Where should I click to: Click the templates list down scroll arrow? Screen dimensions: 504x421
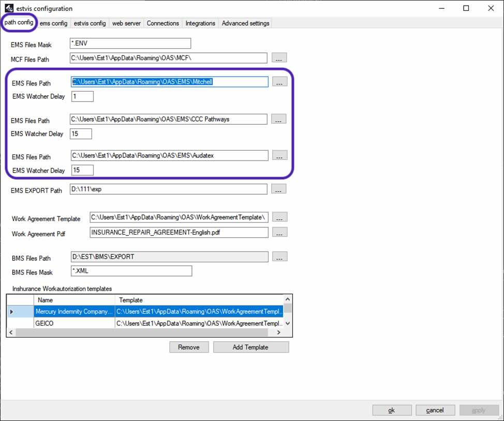[288, 324]
